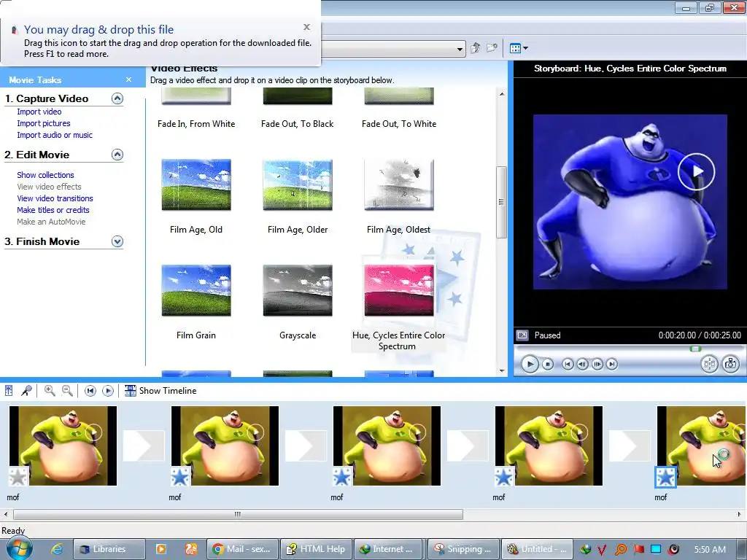Play the storyboard from toolbar
747x560 pixels.
[x=108, y=391]
